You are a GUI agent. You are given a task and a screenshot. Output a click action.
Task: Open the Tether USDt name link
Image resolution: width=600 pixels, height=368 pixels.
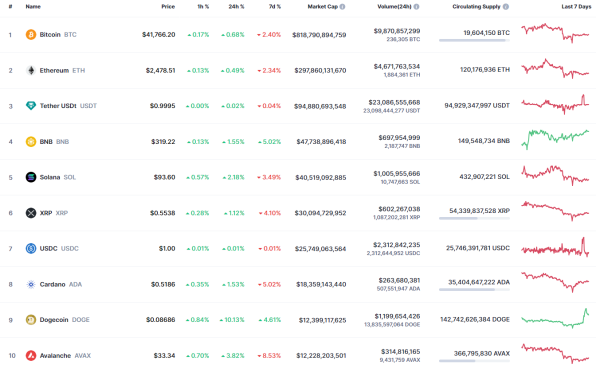68,106
